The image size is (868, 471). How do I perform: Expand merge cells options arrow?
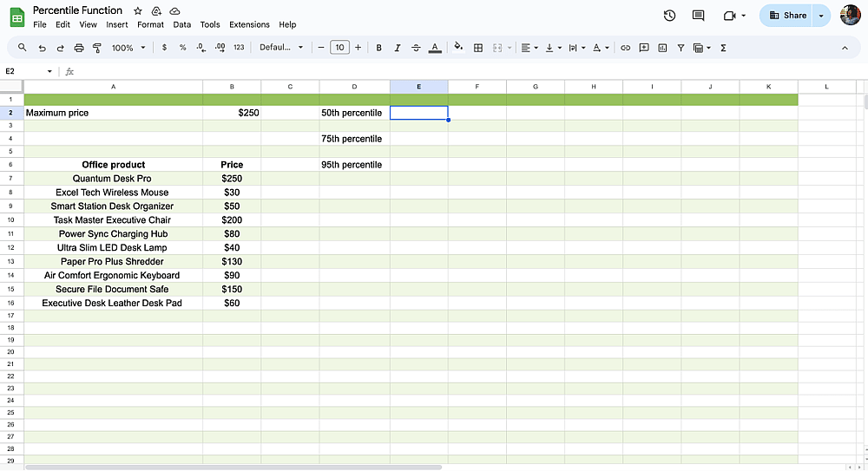click(510, 49)
